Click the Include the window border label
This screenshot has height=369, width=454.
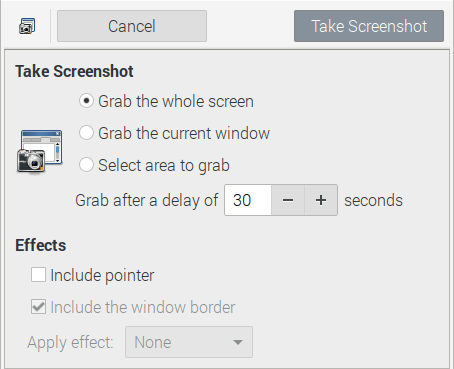(143, 307)
